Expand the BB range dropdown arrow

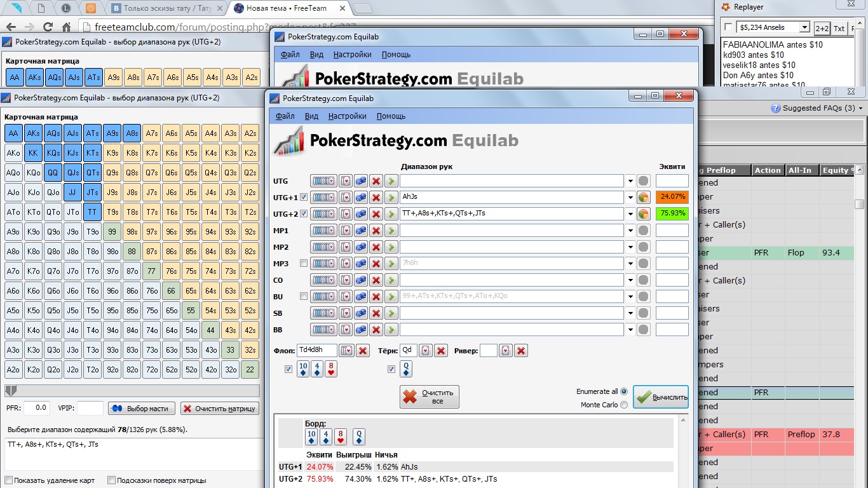tap(630, 330)
